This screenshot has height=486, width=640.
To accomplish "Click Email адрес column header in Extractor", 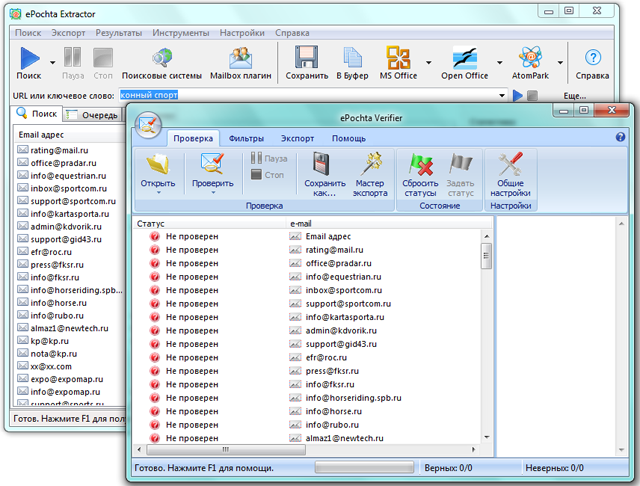I will coord(69,135).
